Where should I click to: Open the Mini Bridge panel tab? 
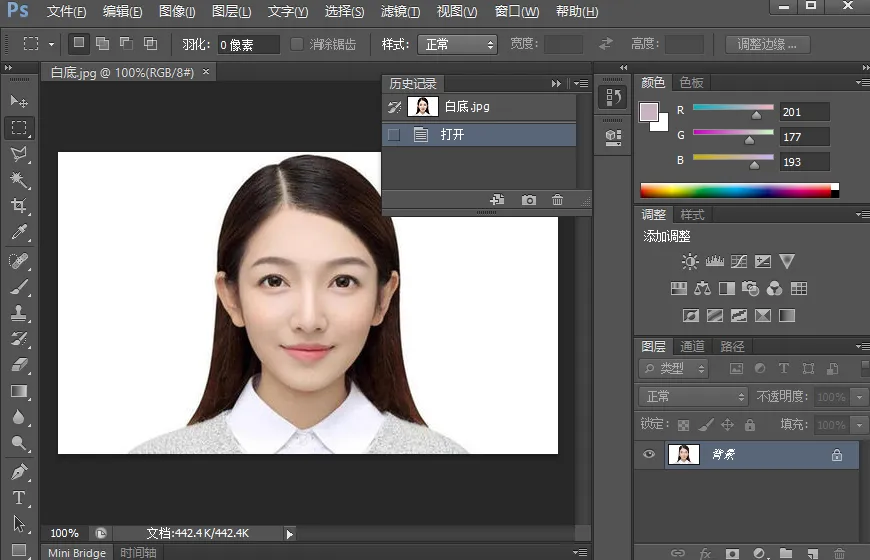coord(77,552)
